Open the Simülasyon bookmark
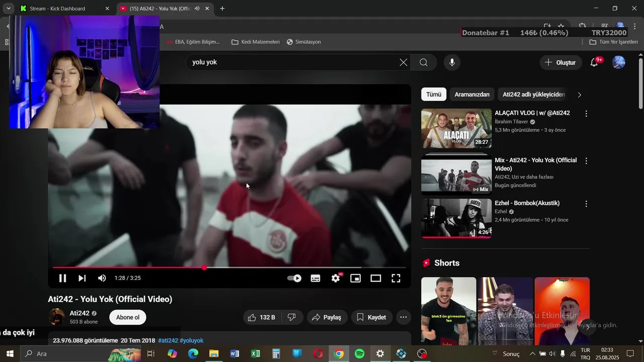Viewport: 644px width, 362px height. [303, 42]
